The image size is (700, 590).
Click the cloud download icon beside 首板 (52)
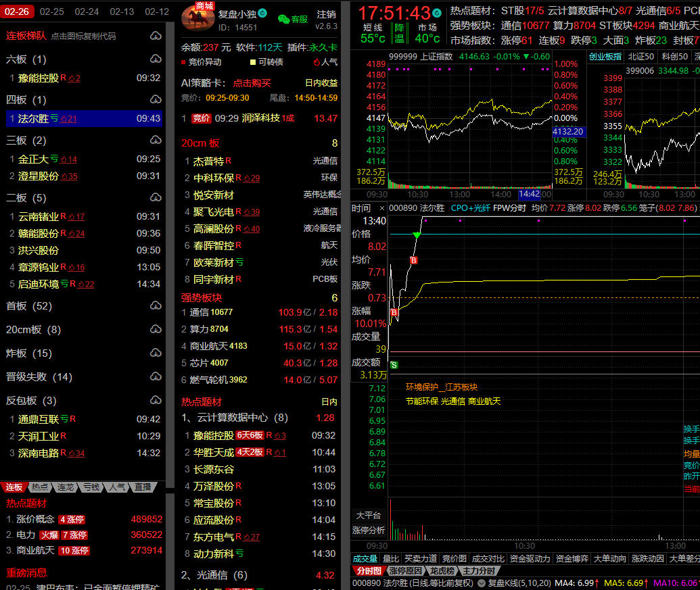pos(156,306)
